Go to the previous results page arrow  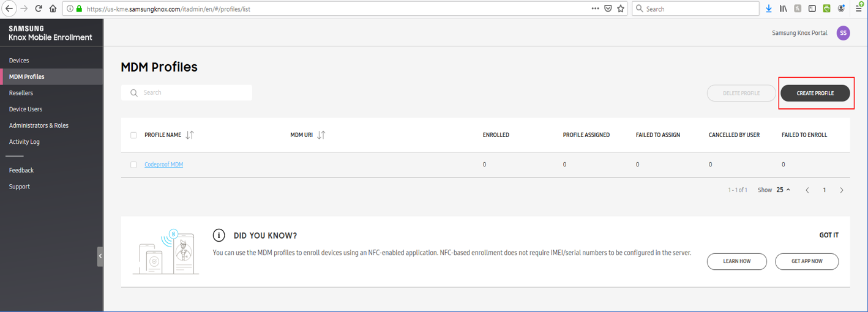807,190
